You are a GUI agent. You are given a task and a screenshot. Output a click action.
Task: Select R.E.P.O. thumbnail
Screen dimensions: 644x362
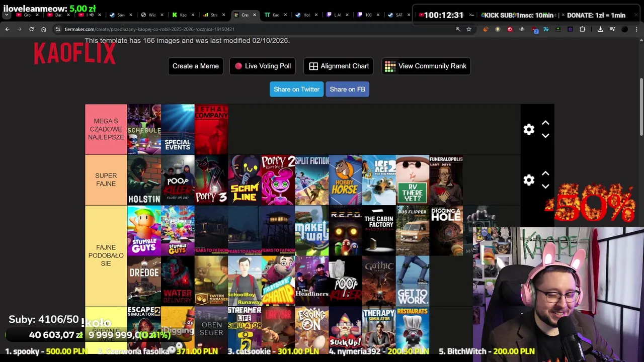click(x=345, y=231)
